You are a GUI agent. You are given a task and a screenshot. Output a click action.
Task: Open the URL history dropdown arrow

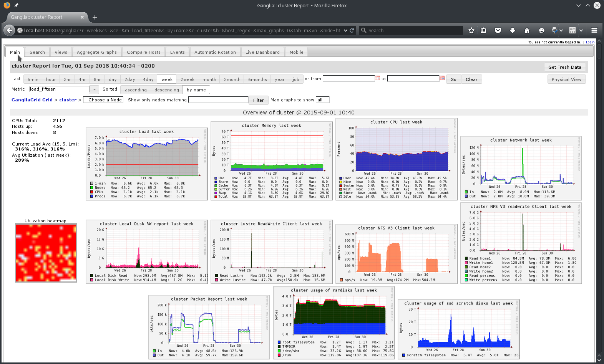pos(345,30)
